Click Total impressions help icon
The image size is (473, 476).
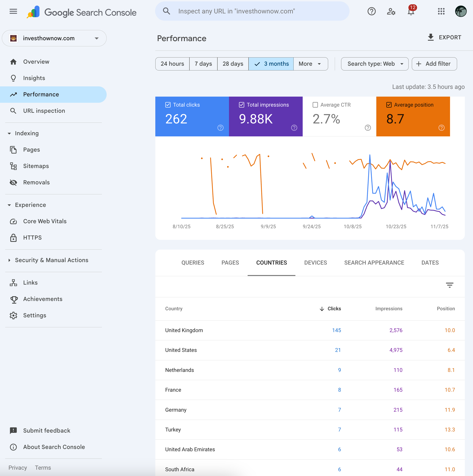point(294,128)
